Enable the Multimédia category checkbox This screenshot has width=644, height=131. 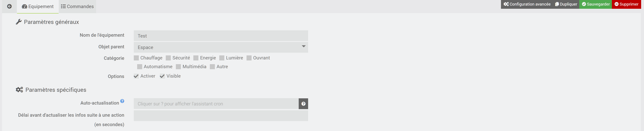[x=178, y=67]
